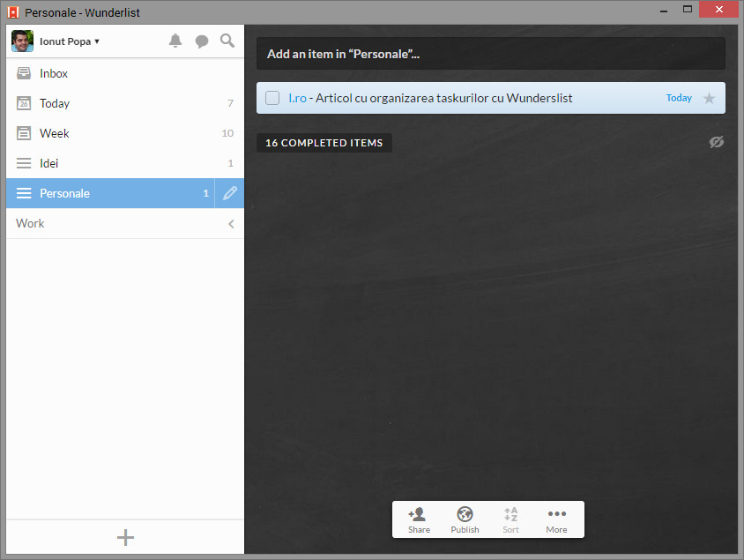This screenshot has height=560, width=744.
Task: Click the Publish globe button
Action: 465,520
